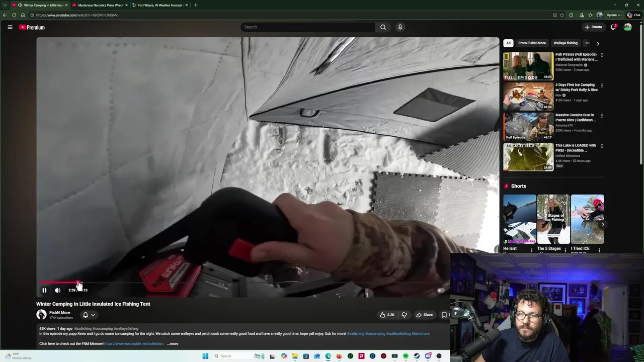Open 3 Days First Ice Camping thumbnail

(528, 96)
